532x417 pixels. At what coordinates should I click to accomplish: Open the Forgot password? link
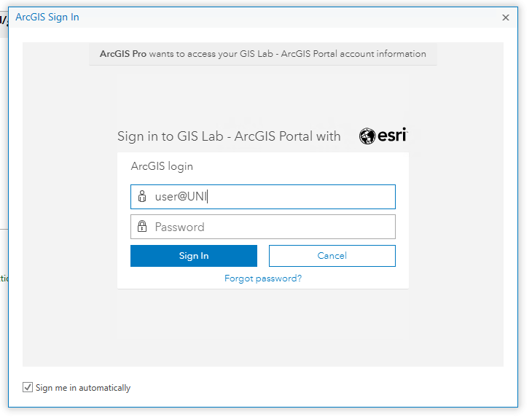[x=263, y=278]
